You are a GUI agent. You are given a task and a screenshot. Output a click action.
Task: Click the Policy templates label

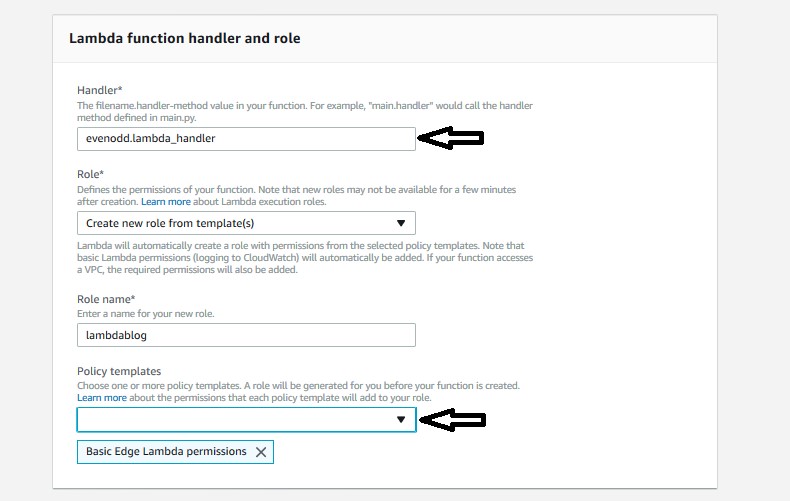[119, 371]
